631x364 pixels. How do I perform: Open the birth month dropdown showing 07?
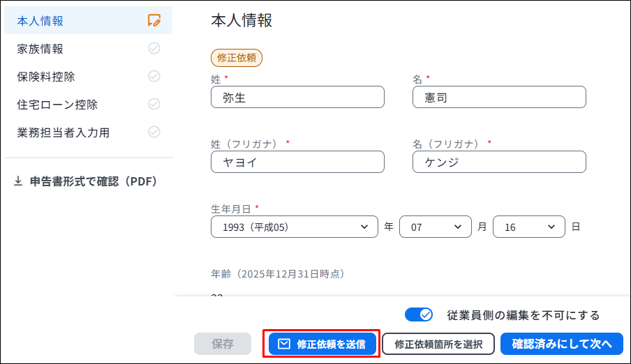pos(435,227)
